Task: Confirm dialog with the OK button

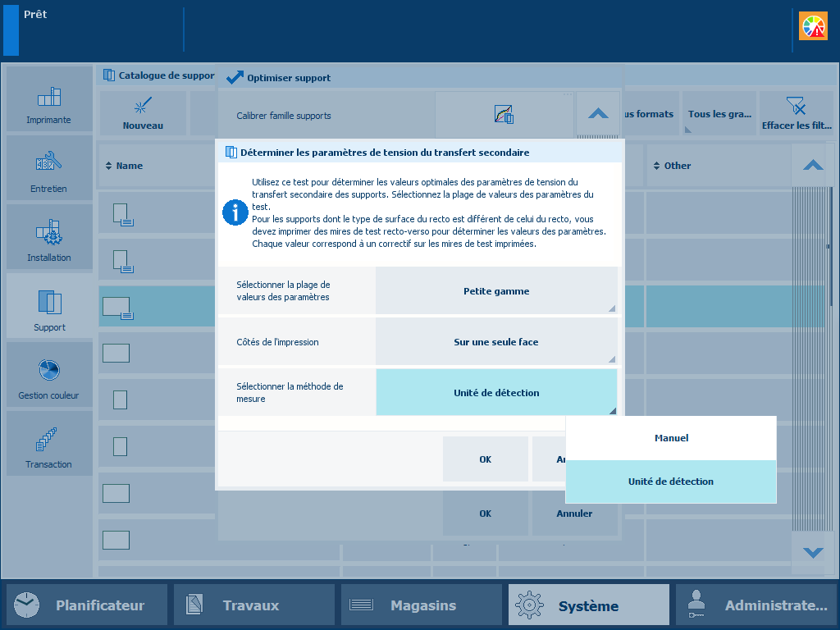Action: 485,459
